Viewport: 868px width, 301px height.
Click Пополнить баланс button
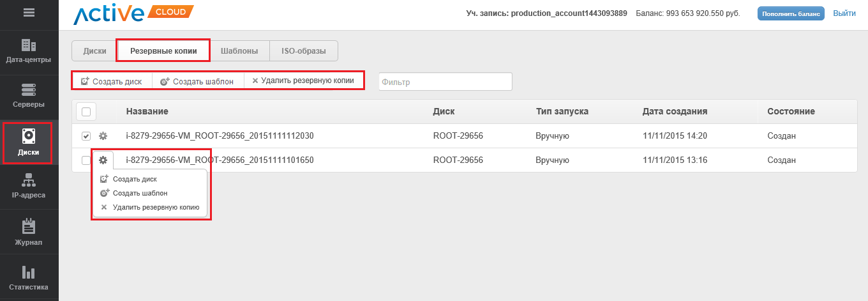791,13
